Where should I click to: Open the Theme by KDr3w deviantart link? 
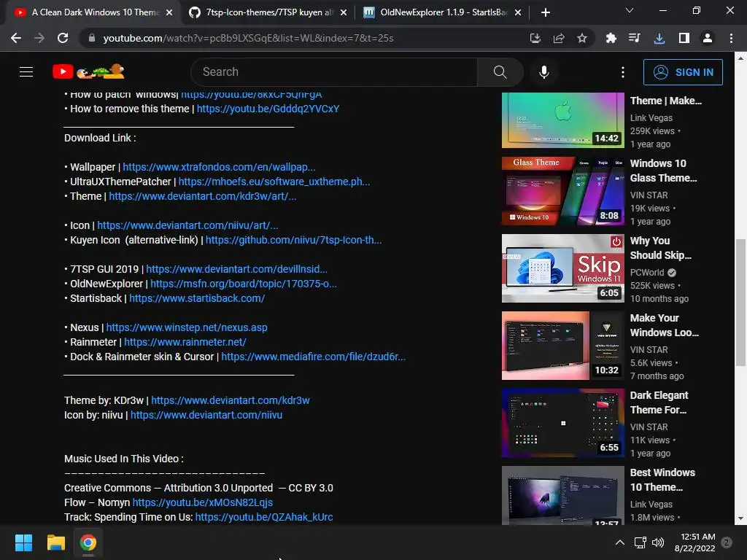coord(230,400)
